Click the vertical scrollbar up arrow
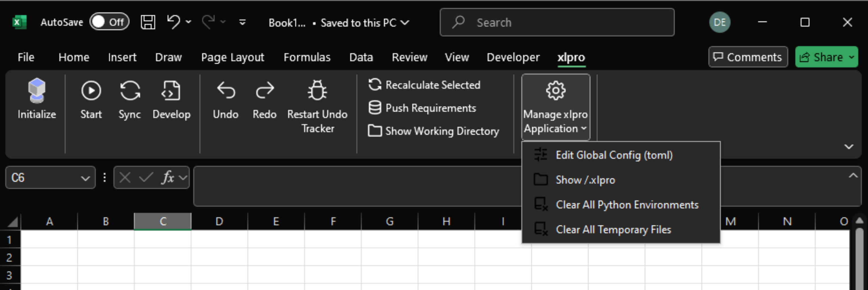This screenshot has height=290, width=868. 859,220
